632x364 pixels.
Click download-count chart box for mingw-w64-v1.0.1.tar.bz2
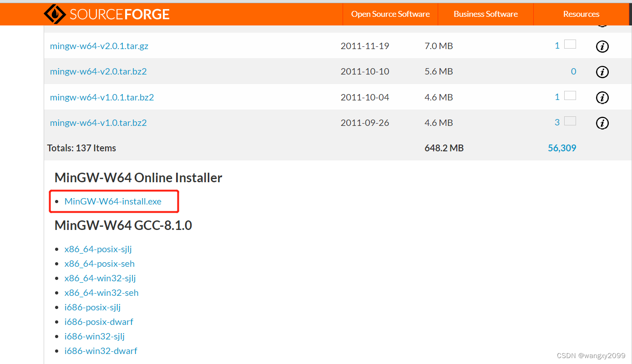(570, 95)
